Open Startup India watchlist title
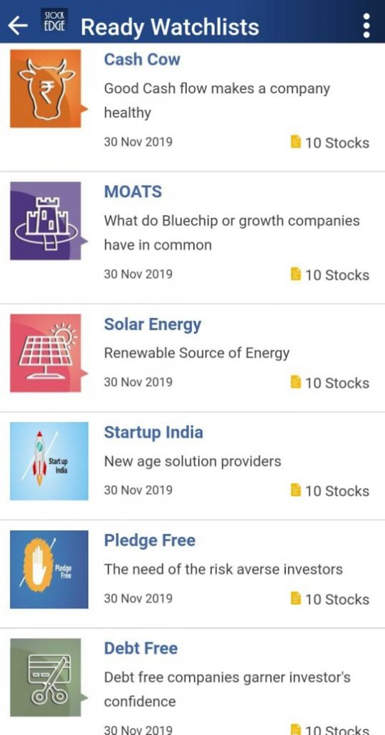Viewport: 385px width, 735px height. point(153,432)
